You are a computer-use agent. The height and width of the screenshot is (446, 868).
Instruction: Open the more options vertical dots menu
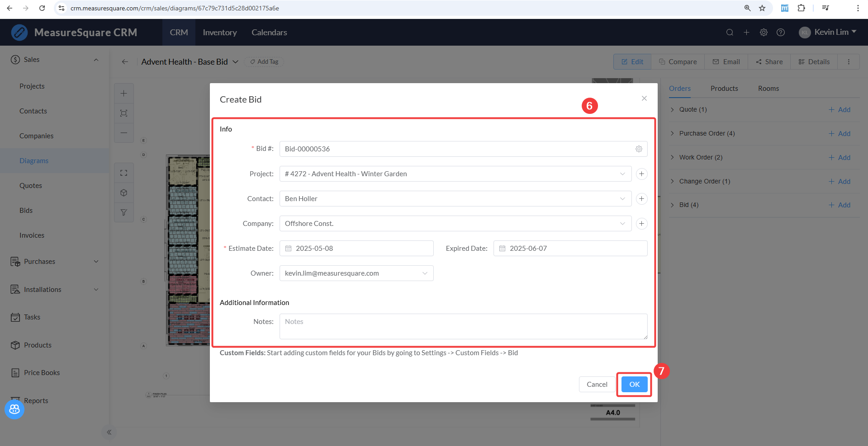click(x=849, y=62)
